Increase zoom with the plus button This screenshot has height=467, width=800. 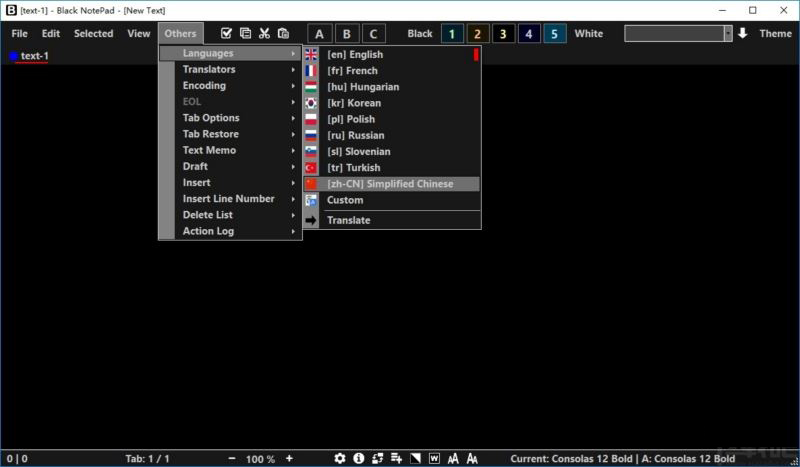click(x=289, y=458)
